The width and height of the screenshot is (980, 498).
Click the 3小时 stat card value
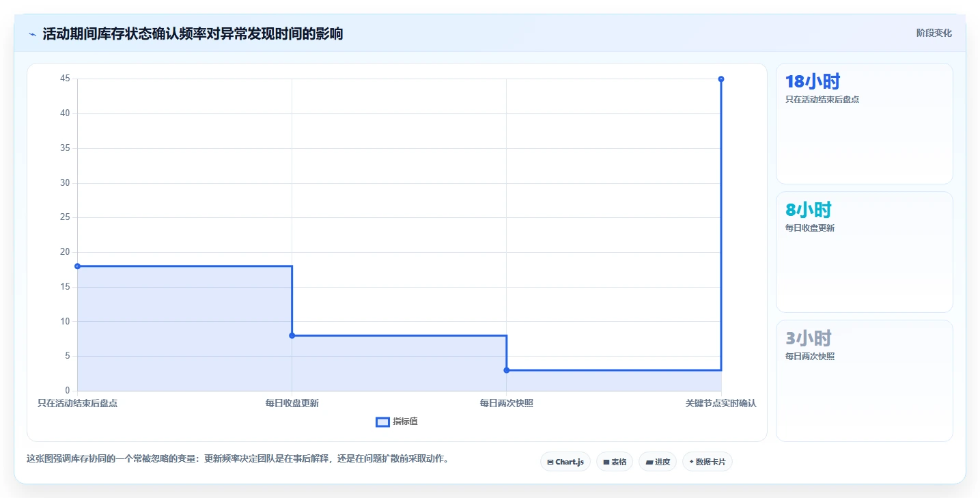pos(809,339)
